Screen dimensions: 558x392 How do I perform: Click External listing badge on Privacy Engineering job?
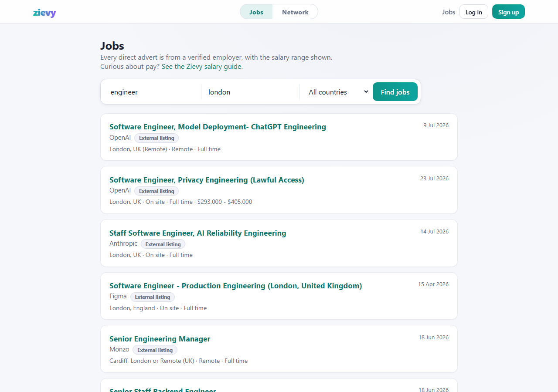(157, 191)
